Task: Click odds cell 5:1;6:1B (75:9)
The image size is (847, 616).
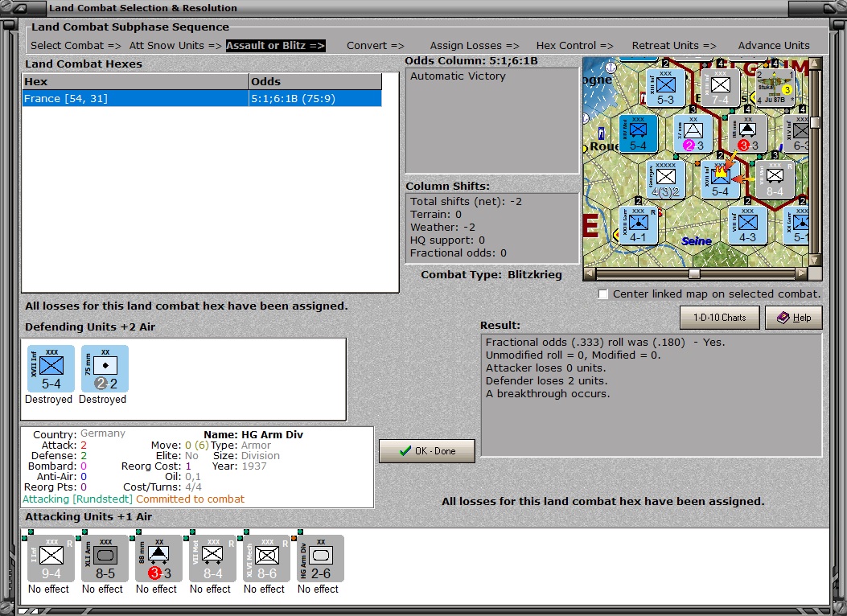Action: coord(315,98)
